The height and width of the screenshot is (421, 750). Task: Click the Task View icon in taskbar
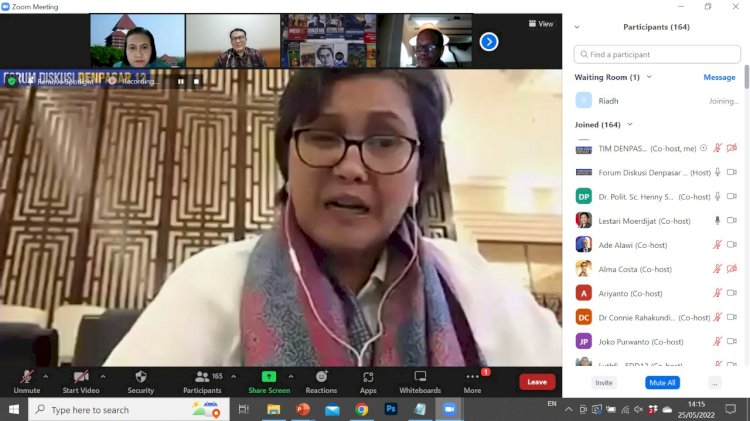click(244, 410)
